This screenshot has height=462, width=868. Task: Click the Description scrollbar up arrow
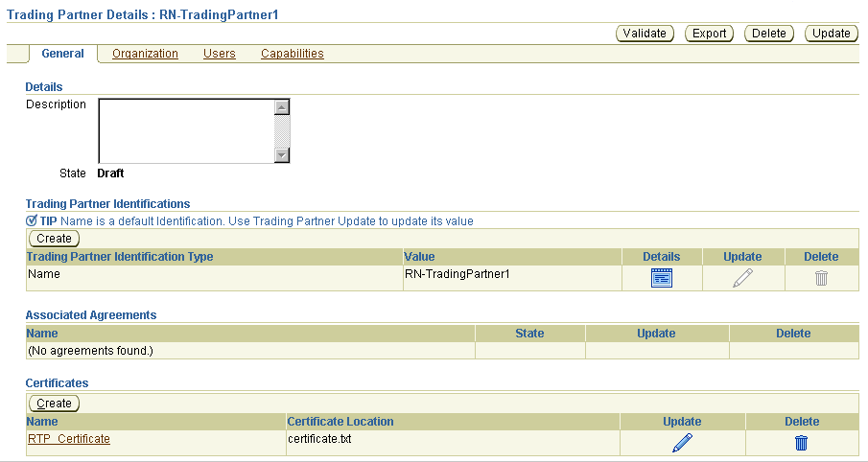[x=282, y=106]
